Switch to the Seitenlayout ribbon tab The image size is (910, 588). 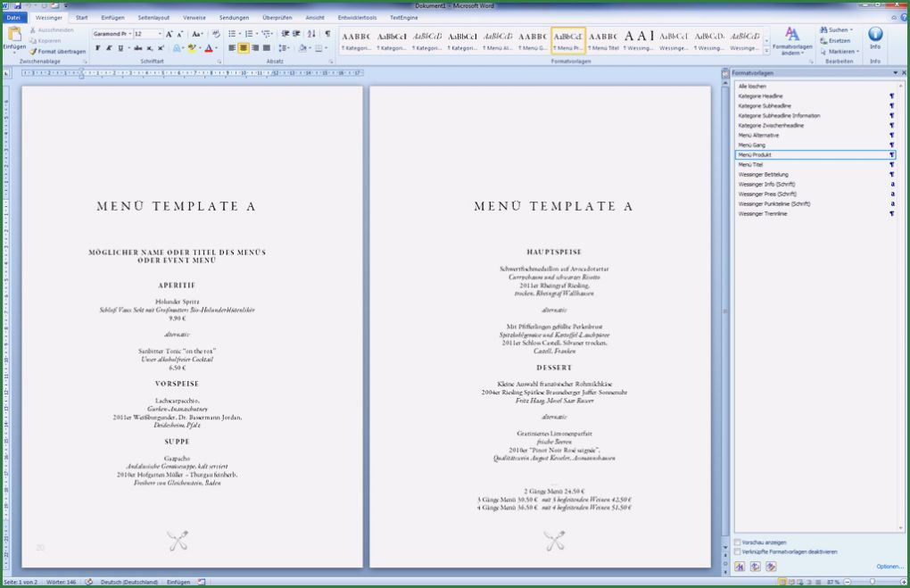[153, 17]
